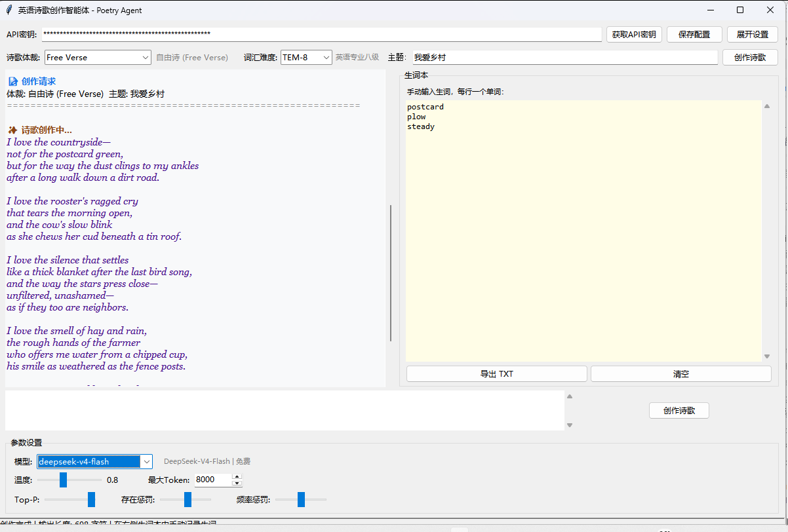
Task: Click the word 'steady' in vocabulary notebook
Action: point(421,126)
